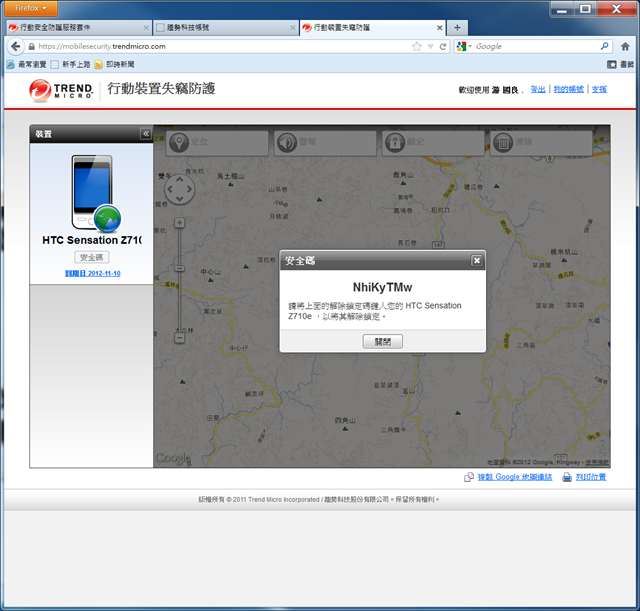Open a new tab with plus button

point(457,28)
